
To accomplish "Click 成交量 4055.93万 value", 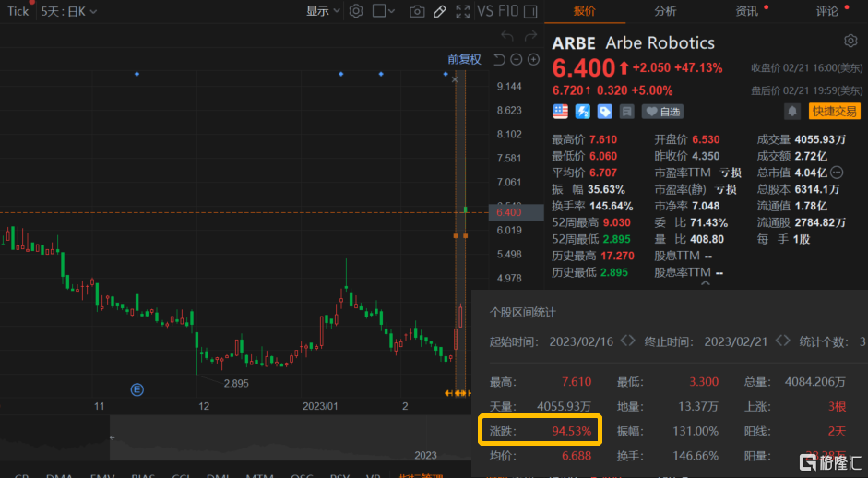I will (x=820, y=139).
